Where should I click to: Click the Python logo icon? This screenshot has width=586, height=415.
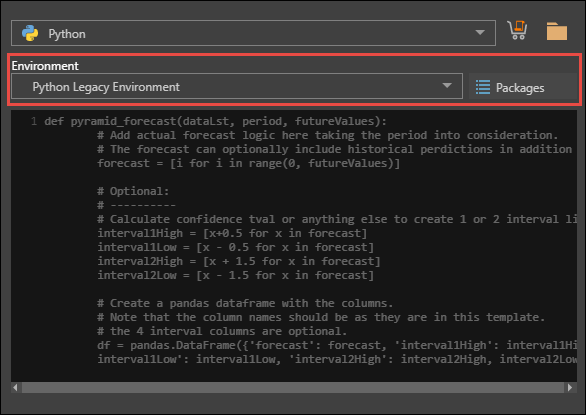click(x=30, y=33)
